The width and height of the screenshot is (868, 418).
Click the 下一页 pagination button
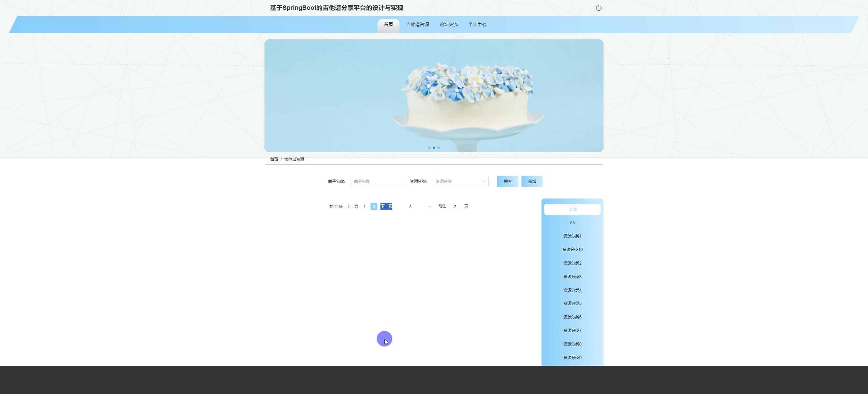point(386,206)
